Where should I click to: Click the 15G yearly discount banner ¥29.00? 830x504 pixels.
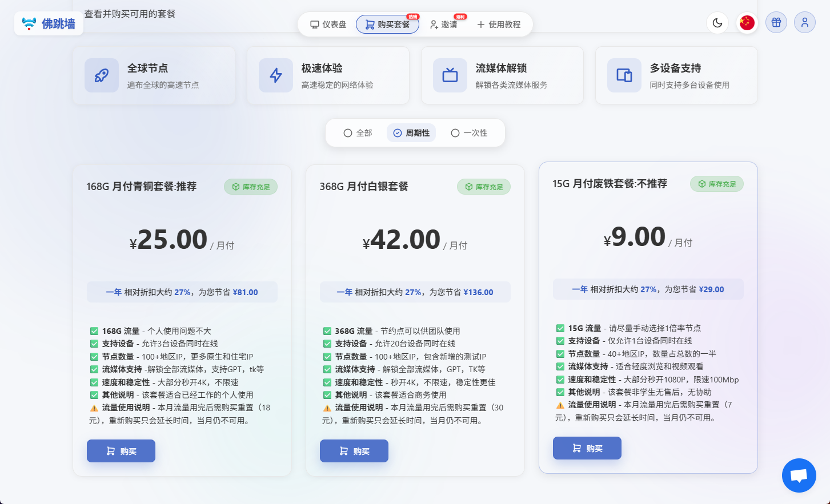648,289
